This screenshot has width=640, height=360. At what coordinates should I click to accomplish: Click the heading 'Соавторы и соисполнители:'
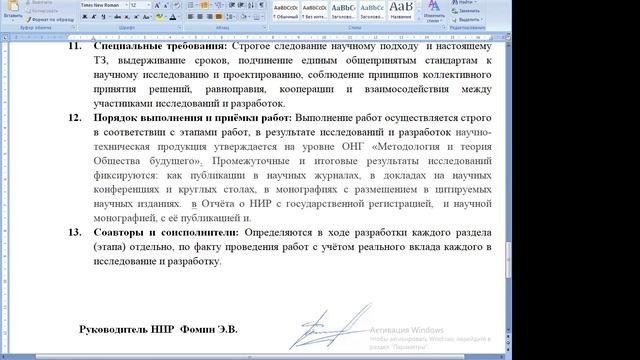tap(166, 232)
